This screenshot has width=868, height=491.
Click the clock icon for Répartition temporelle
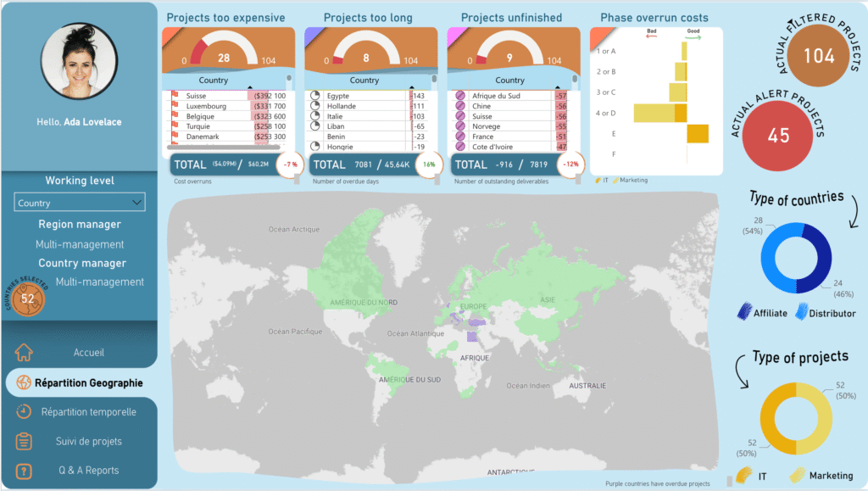pyautogui.click(x=24, y=412)
